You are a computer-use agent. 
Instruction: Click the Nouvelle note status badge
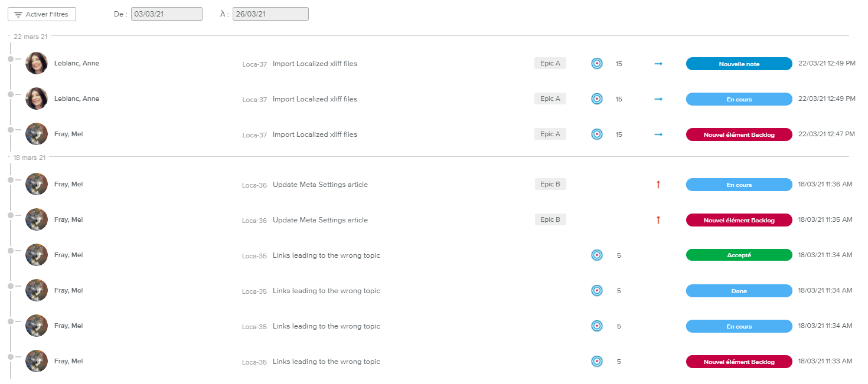(739, 64)
